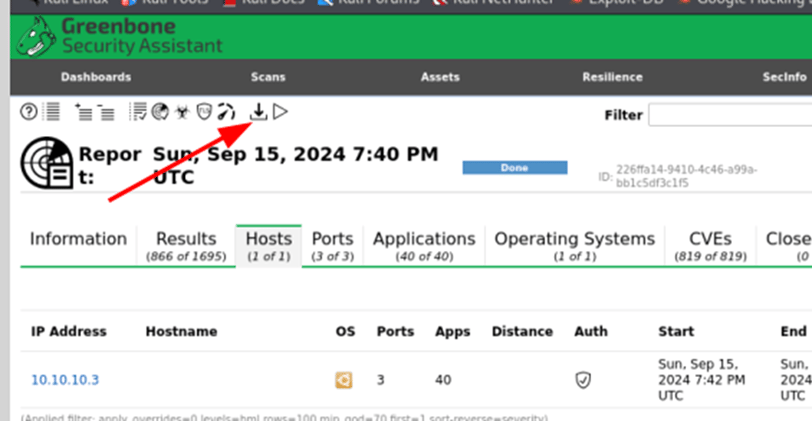Click the report title Sun, Sep 15, 2024 7:40 PM

[x=295, y=154]
